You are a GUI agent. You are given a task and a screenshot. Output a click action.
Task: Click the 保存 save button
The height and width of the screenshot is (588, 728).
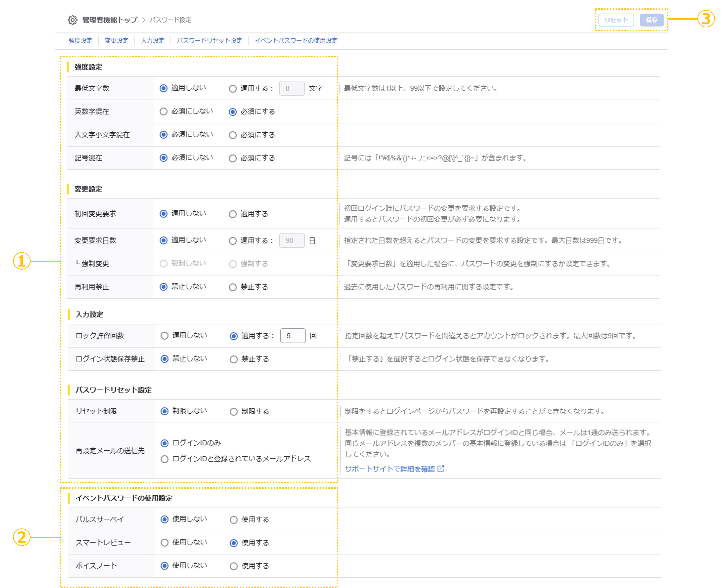[x=651, y=20]
